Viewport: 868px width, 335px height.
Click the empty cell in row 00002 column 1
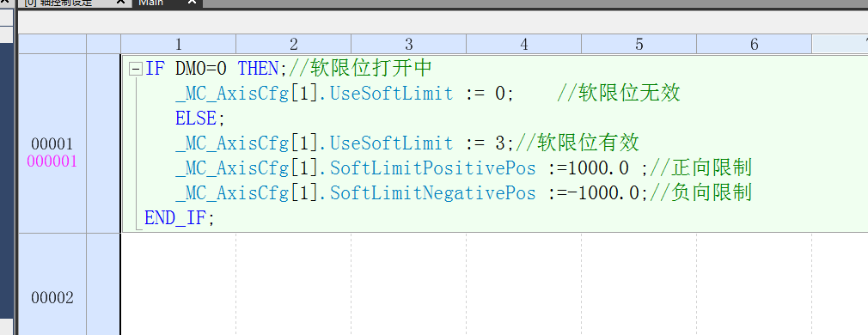(x=178, y=284)
